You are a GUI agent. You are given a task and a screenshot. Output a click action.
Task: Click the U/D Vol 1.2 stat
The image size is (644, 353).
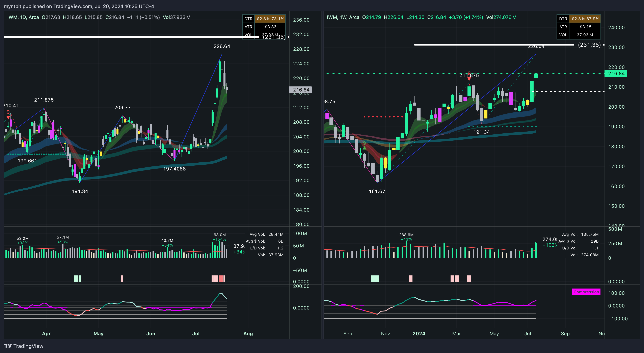267,248
